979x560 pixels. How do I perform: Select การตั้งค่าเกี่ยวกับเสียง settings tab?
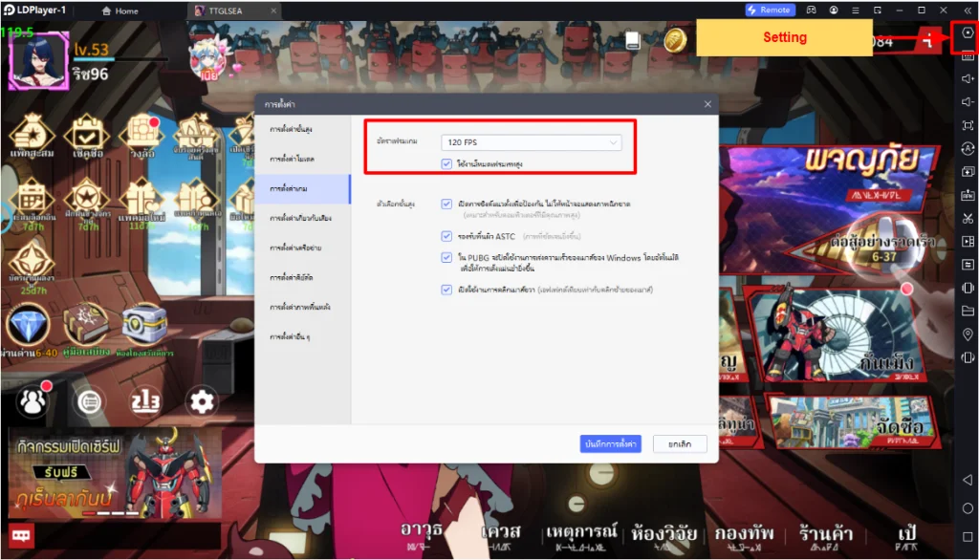[303, 218]
